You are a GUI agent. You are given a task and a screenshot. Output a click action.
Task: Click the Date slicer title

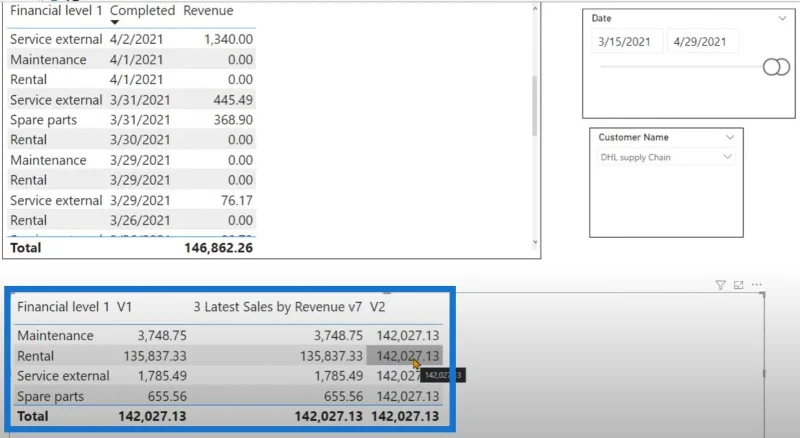click(x=602, y=18)
